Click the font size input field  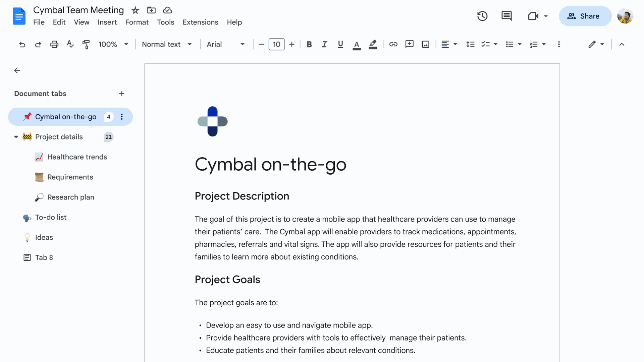[x=277, y=44]
